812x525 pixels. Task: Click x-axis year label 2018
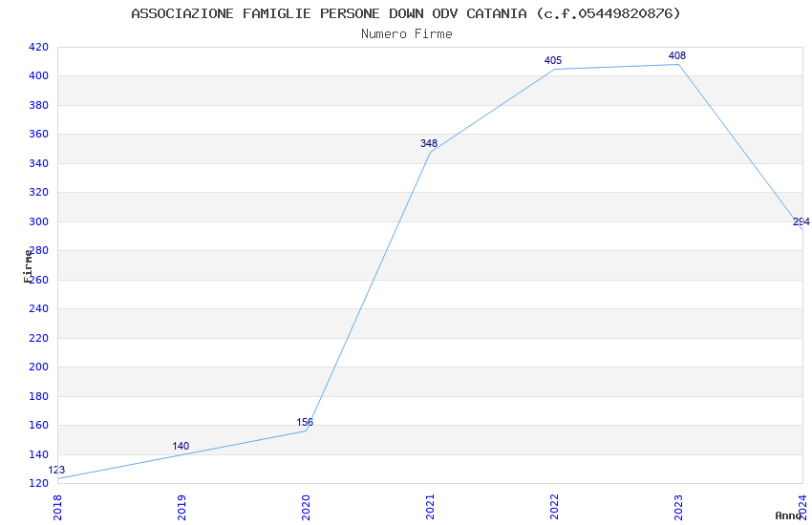tap(57, 508)
